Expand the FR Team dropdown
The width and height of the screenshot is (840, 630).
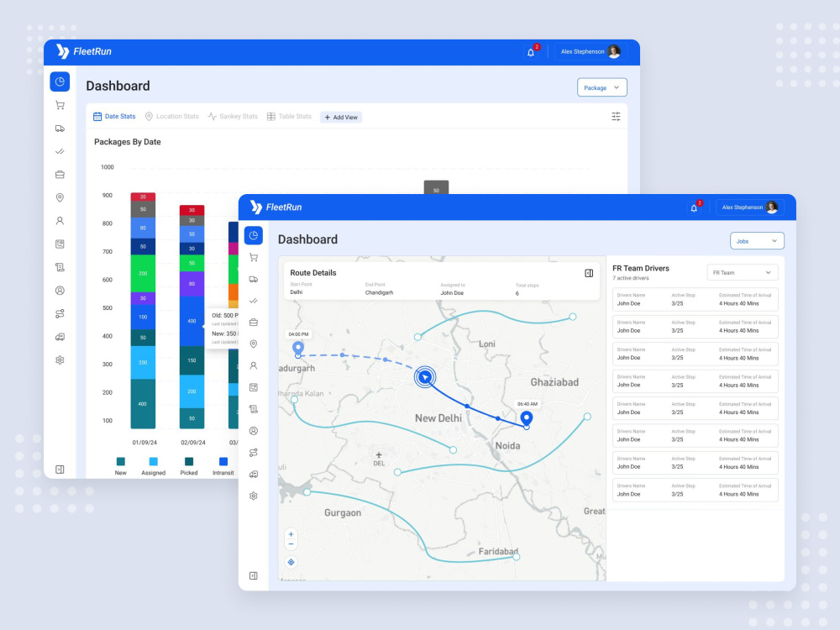742,273
